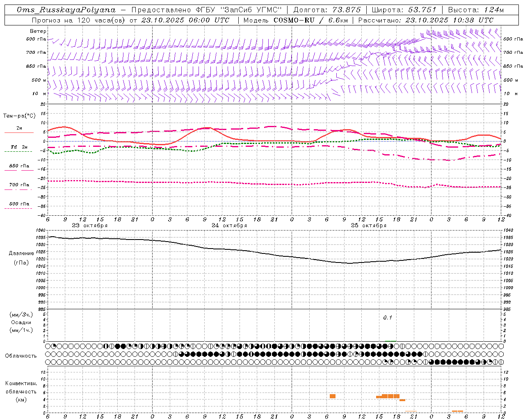Click the isolated orange convective bar on 25 October morning
The image size is (525, 420).
click(x=333, y=396)
